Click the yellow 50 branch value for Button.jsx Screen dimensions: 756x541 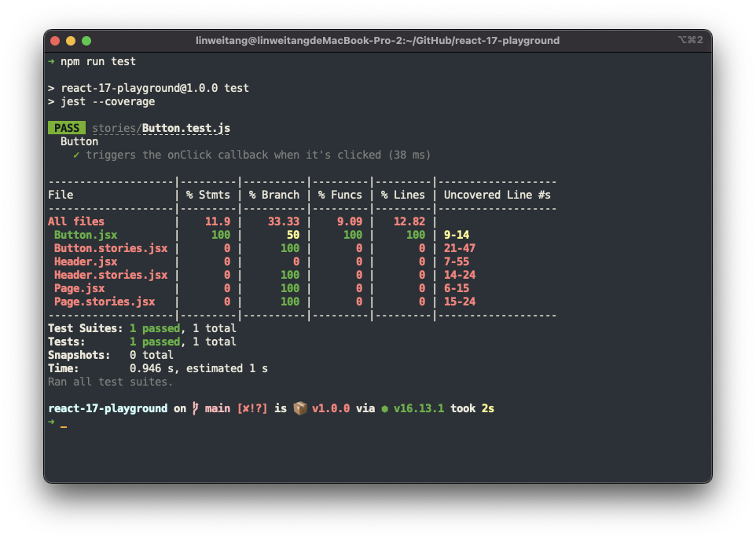click(x=293, y=235)
